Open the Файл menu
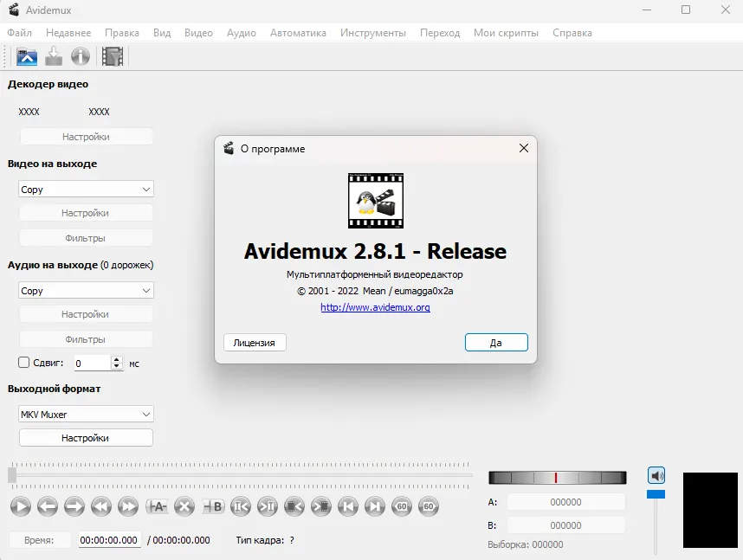This screenshot has height=560, width=743. (x=19, y=33)
